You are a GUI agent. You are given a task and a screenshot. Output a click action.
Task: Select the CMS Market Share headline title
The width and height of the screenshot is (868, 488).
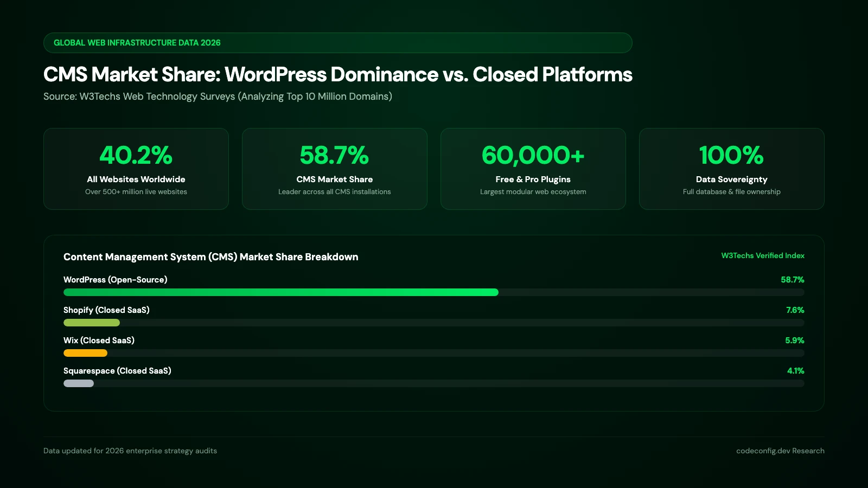pos(337,74)
